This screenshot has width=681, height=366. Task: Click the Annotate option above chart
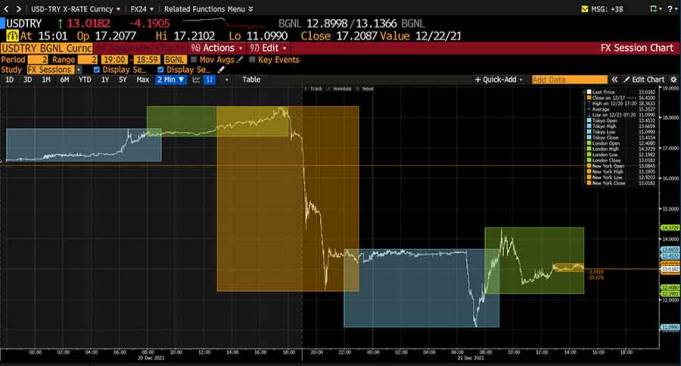click(339, 89)
